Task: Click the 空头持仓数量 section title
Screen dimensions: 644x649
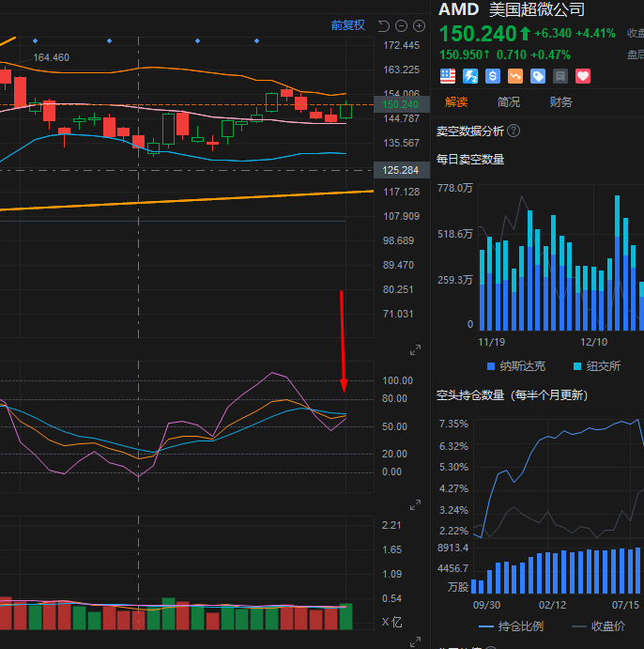Action: pos(512,395)
